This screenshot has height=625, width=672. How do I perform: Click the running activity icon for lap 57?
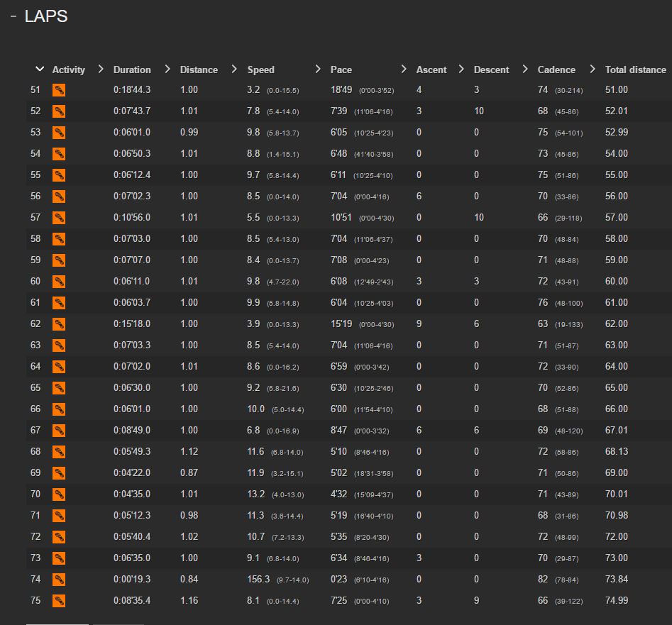[x=59, y=218]
